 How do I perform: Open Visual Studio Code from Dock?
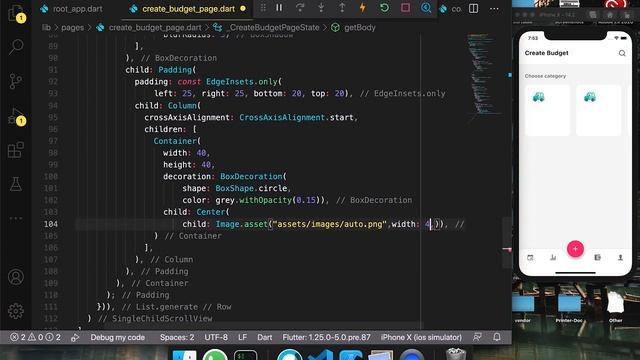click(x=321, y=355)
